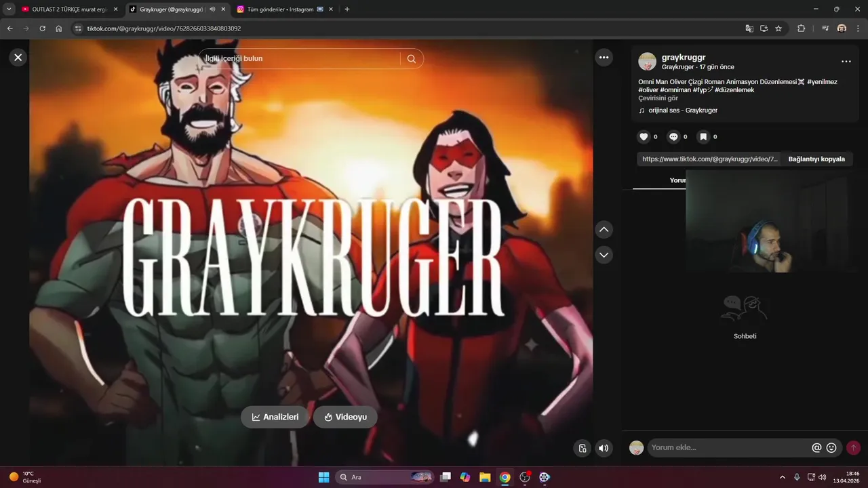
Task: Open the three-dot menu next to graykruggr
Action: (x=846, y=62)
